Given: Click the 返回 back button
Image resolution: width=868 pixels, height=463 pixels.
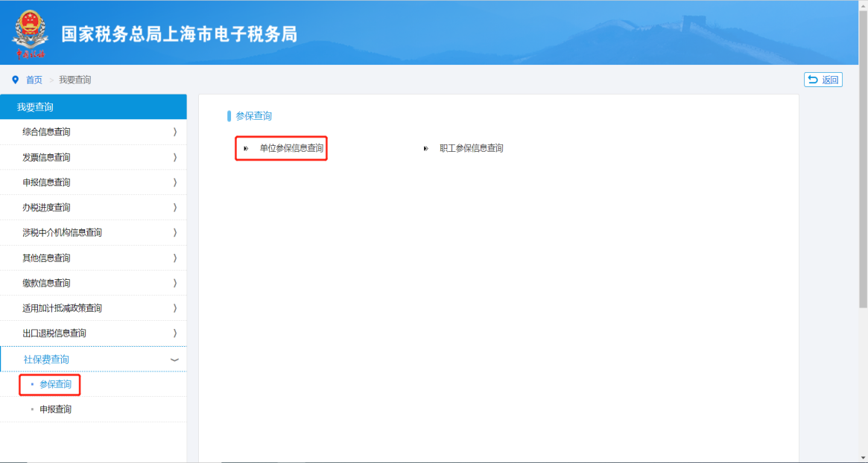Looking at the screenshot, I should click(823, 80).
